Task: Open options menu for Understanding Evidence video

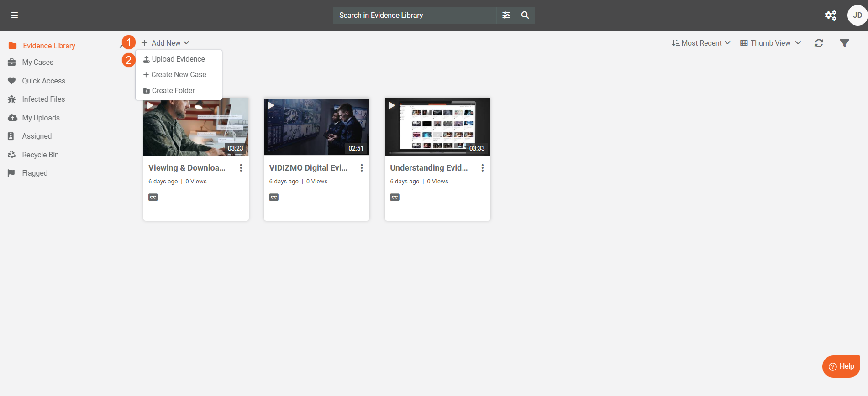Action: [x=482, y=168]
